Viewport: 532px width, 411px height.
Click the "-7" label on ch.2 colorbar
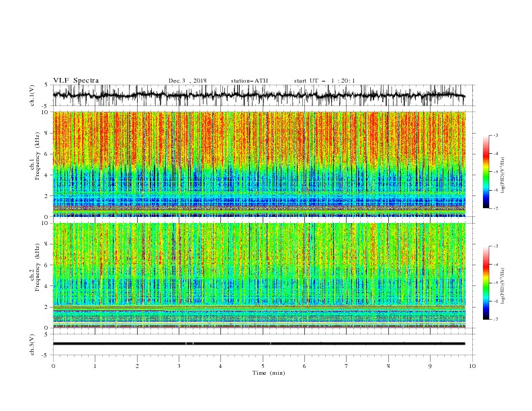[496, 320]
